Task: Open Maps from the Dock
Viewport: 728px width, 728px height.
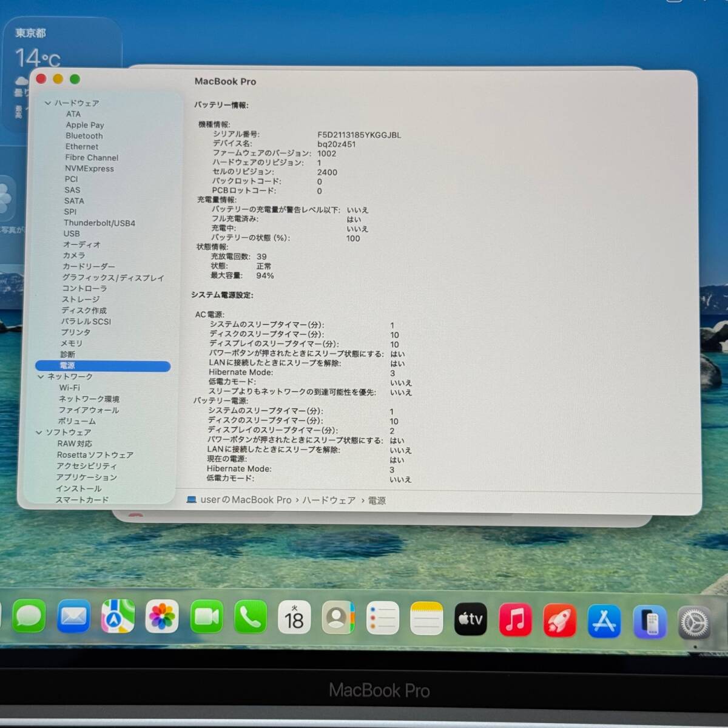Action: (x=117, y=618)
